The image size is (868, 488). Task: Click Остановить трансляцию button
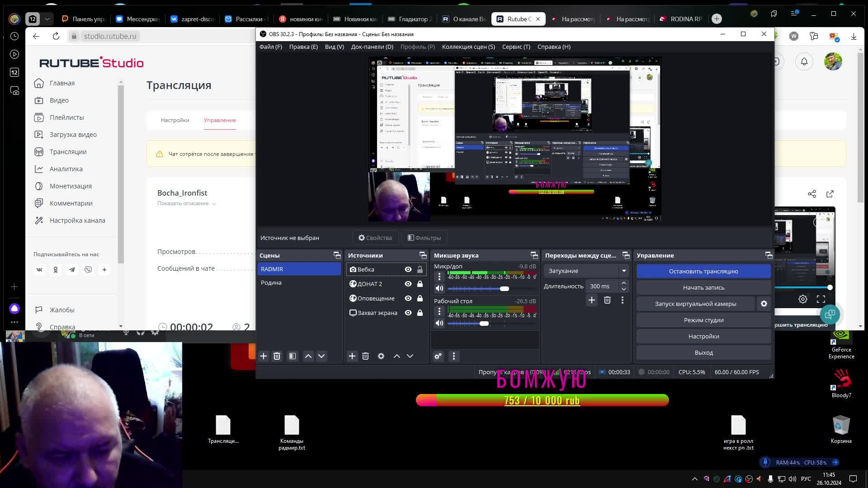point(703,271)
